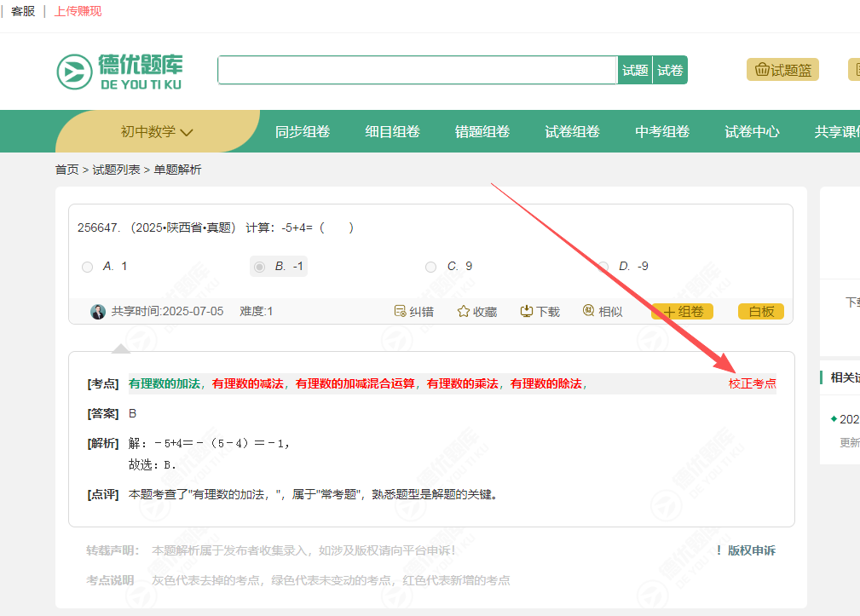Select answer option A. 1

coord(88,267)
